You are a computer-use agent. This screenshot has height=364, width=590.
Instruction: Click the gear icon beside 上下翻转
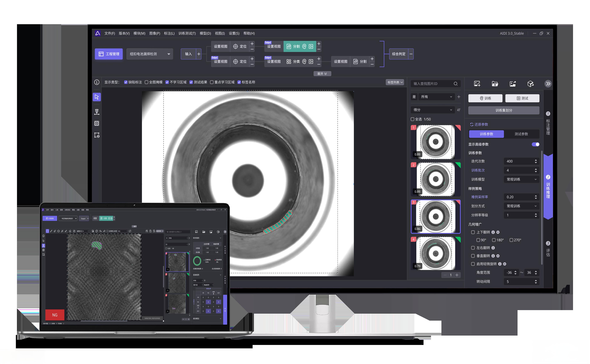[498, 232]
